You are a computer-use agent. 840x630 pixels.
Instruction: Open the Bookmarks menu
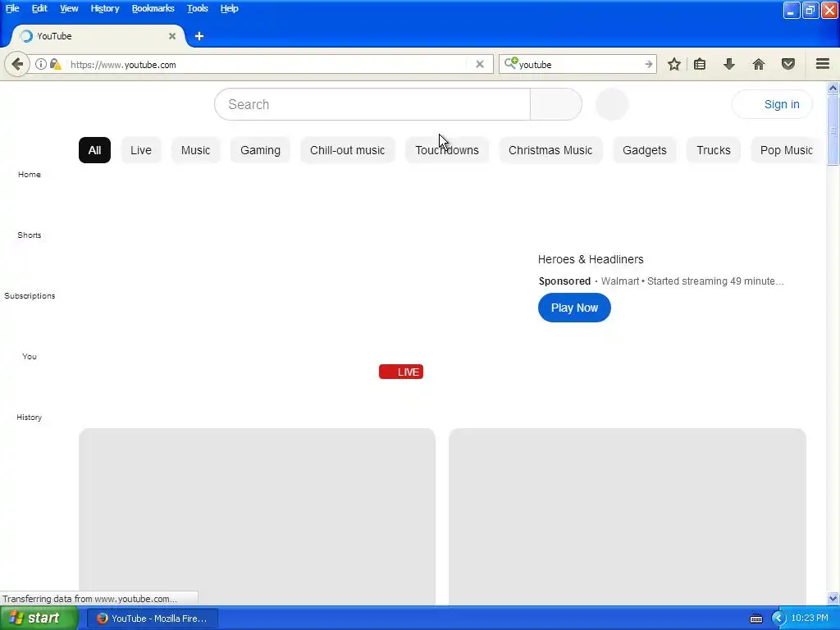tap(153, 8)
